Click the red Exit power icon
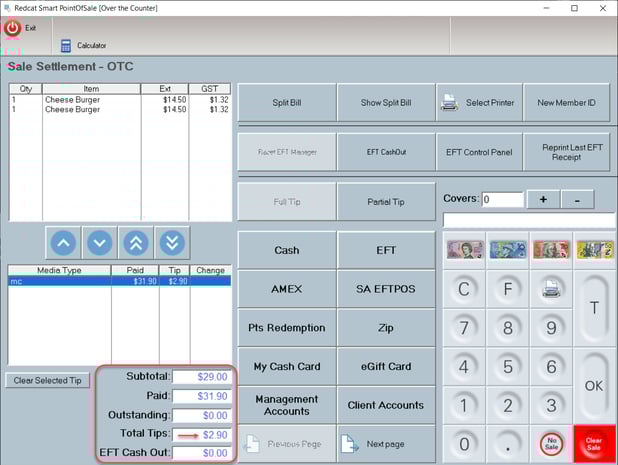This screenshot has width=618, height=465. 13,28
